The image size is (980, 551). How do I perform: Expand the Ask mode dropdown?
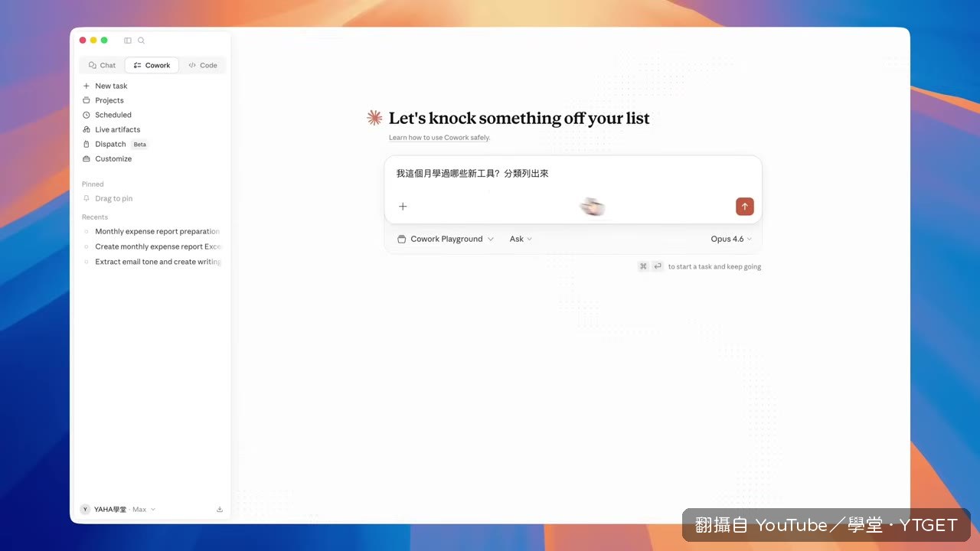click(x=521, y=239)
